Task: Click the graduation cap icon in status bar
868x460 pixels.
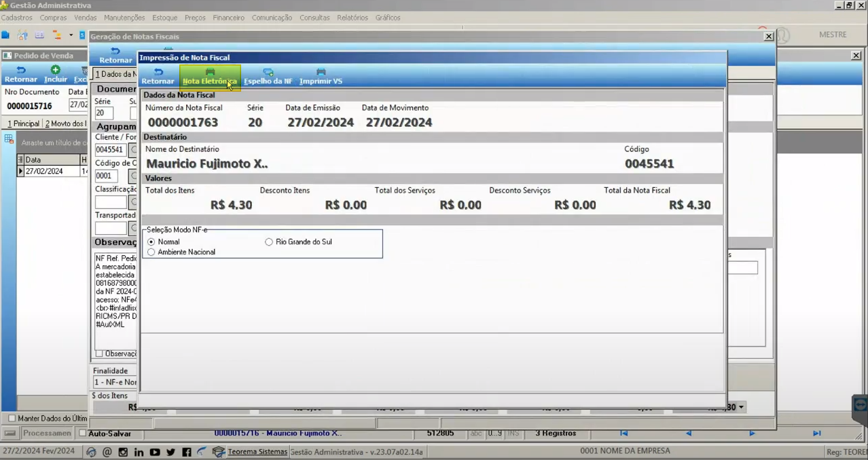Action: (x=218, y=452)
